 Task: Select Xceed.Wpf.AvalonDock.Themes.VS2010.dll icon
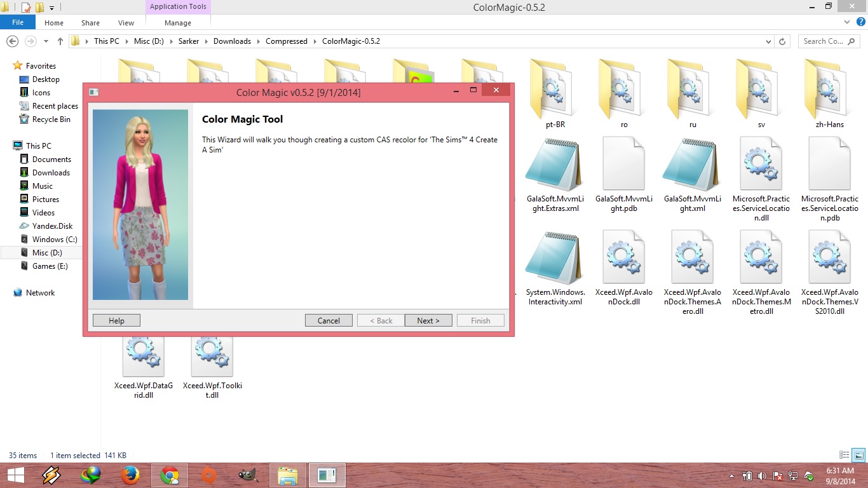coord(830,257)
